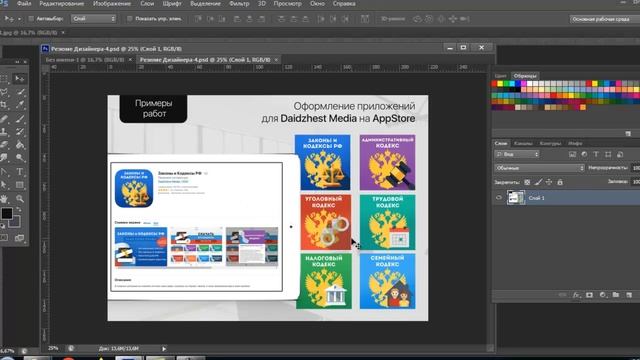The image size is (640, 360).
Task: Filter layers by adjustment type
Action: (x=584, y=154)
